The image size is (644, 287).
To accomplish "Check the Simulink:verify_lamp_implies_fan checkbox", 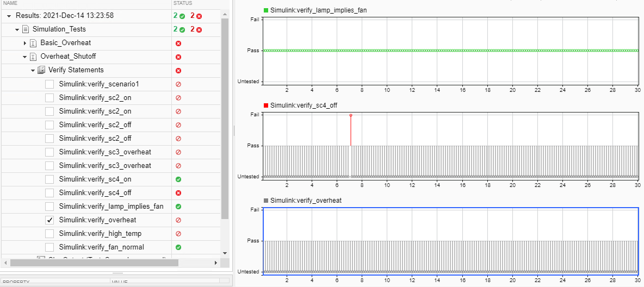I will [x=49, y=207].
